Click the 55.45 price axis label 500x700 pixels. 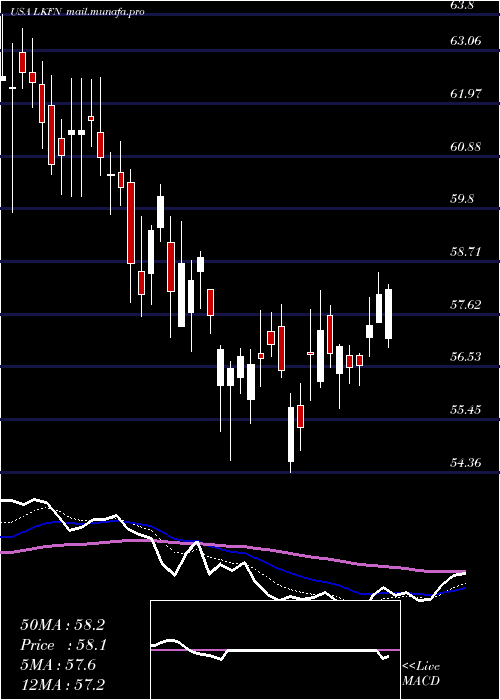coord(467,409)
